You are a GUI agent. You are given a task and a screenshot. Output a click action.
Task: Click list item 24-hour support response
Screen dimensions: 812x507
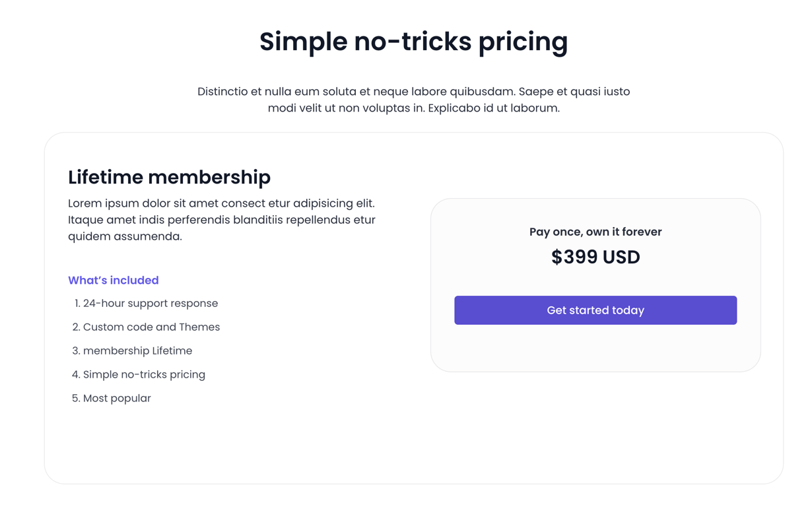tap(150, 303)
